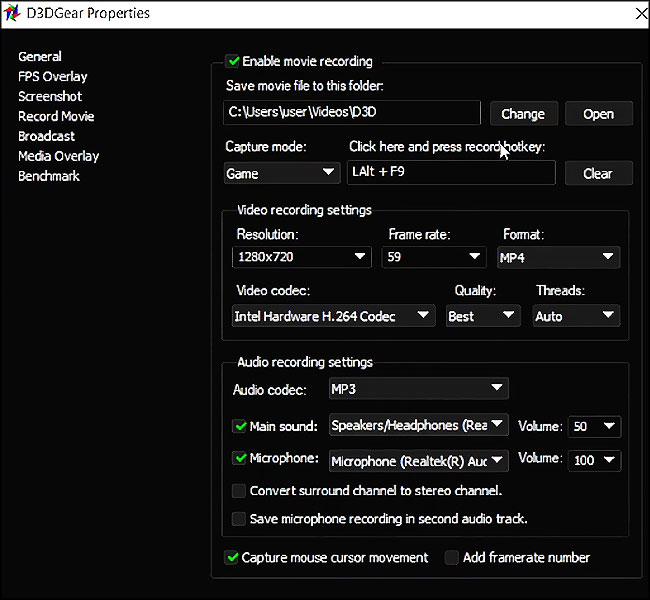Open the Format dropdown showing MP4
The width and height of the screenshot is (650, 600).
pyautogui.click(x=558, y=257)
